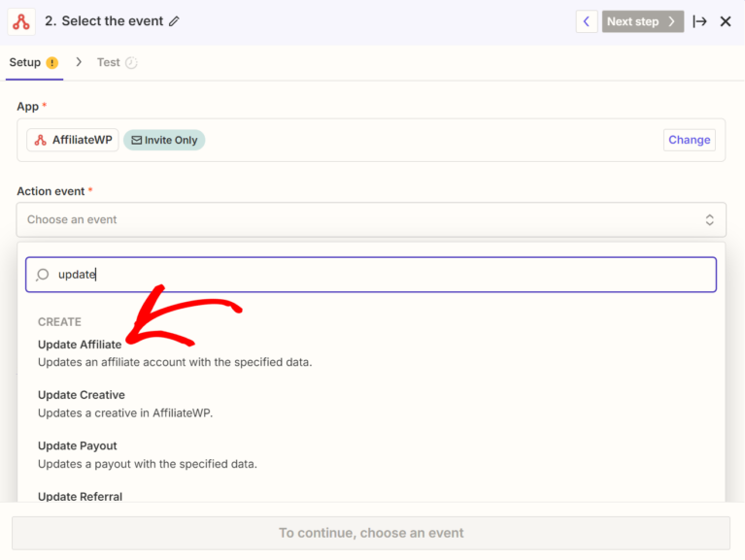Switch to the Test tab

point(117,63)
